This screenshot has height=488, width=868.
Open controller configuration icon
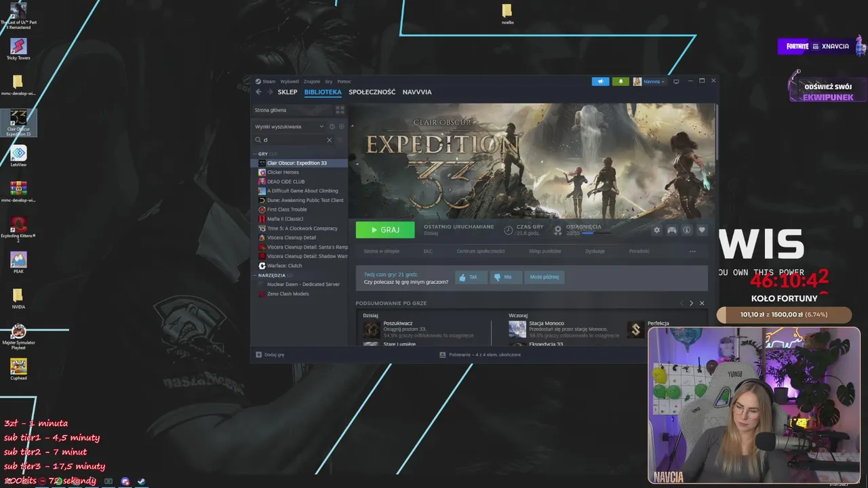pos(671,230)
